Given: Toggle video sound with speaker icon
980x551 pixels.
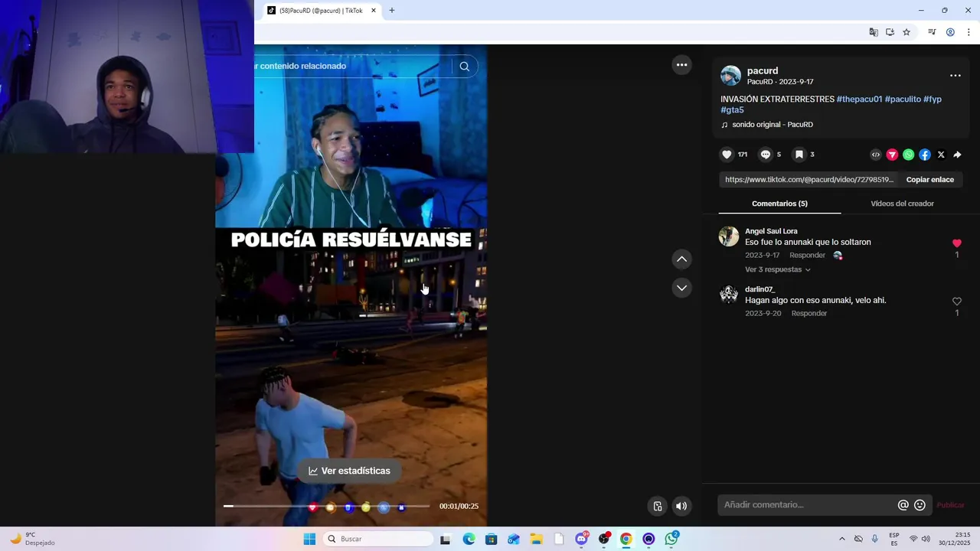Looking at the screenshot, I should point(681,506).
